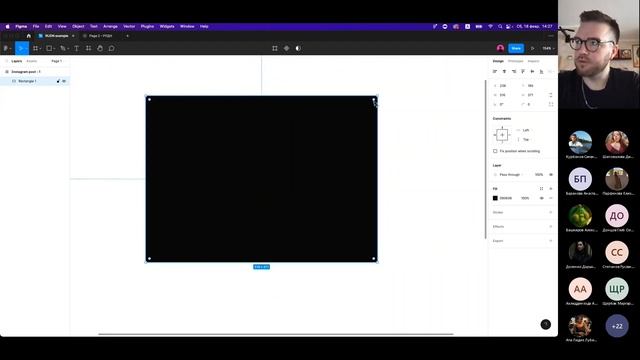This screenshot has height=360, width=640.
Task: Select the Rectangle 1 layer row
Action: coord(35,81)
